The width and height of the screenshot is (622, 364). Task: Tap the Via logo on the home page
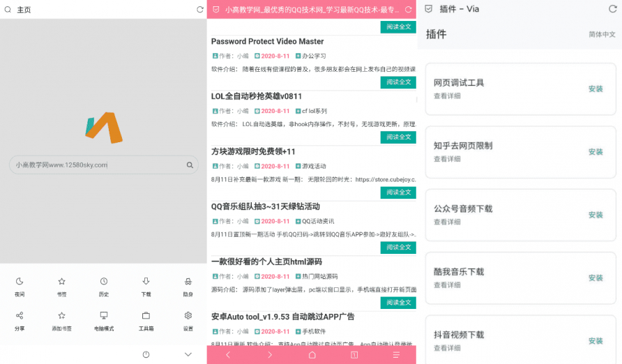pos(104,128)
